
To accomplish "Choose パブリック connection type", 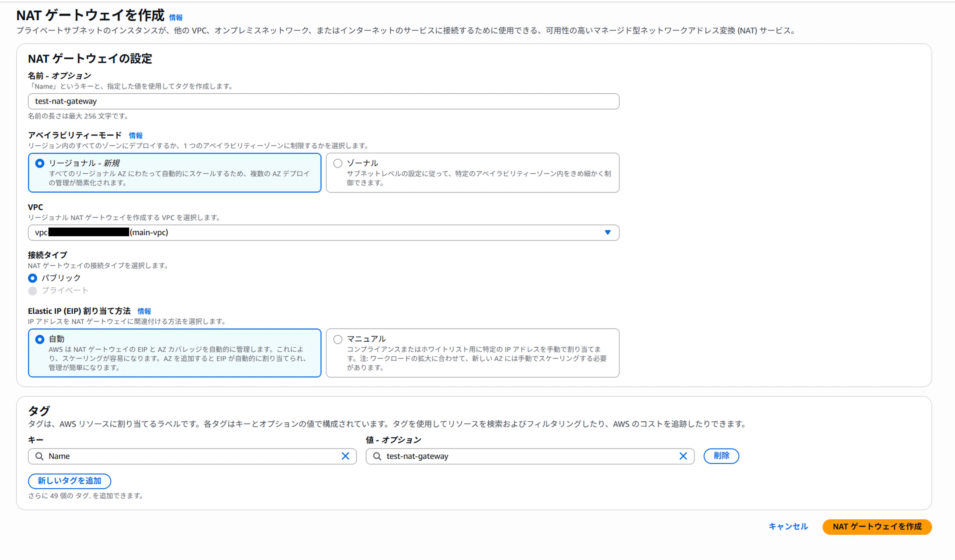I will coord(33,279).
